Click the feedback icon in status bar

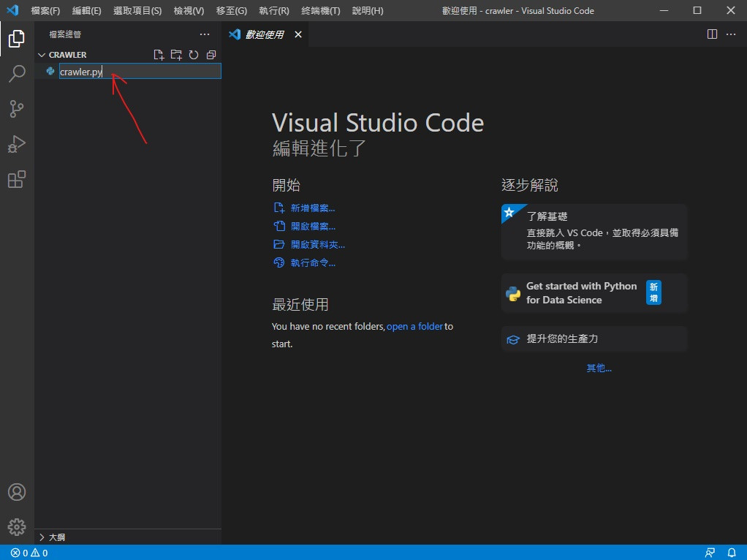[710, 553]
